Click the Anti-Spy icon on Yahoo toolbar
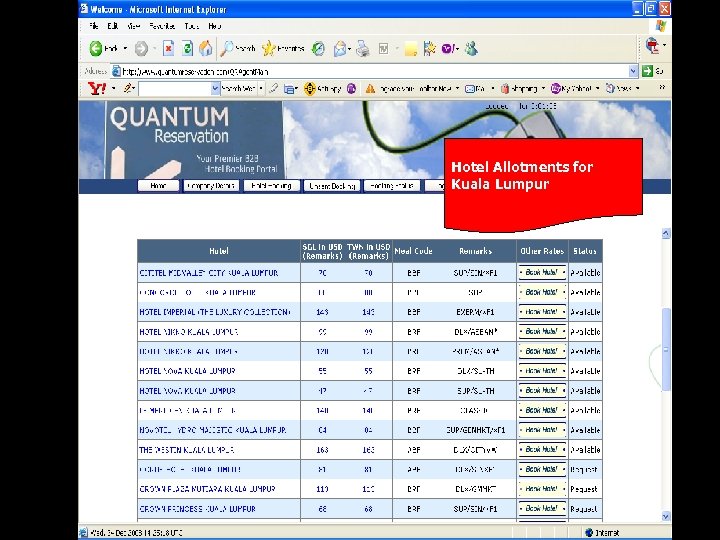This screenshot has height=540, width=720. 310,89
